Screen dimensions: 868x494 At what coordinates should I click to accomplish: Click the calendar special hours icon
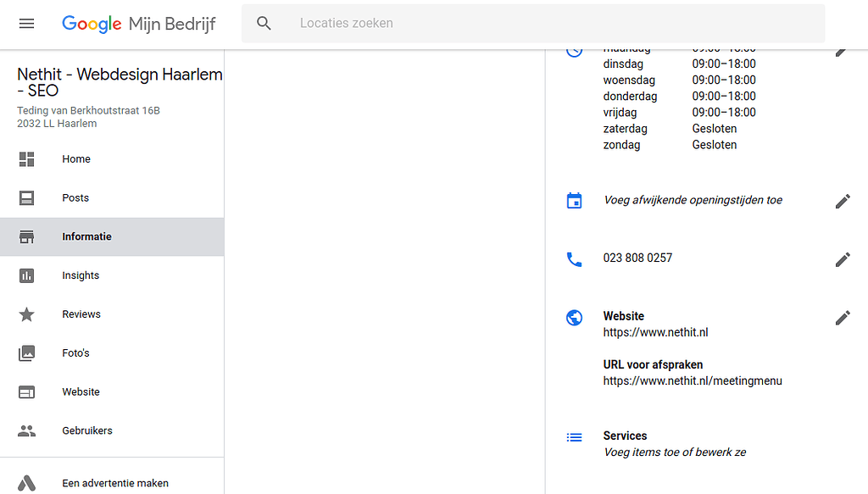coord(574,200)
